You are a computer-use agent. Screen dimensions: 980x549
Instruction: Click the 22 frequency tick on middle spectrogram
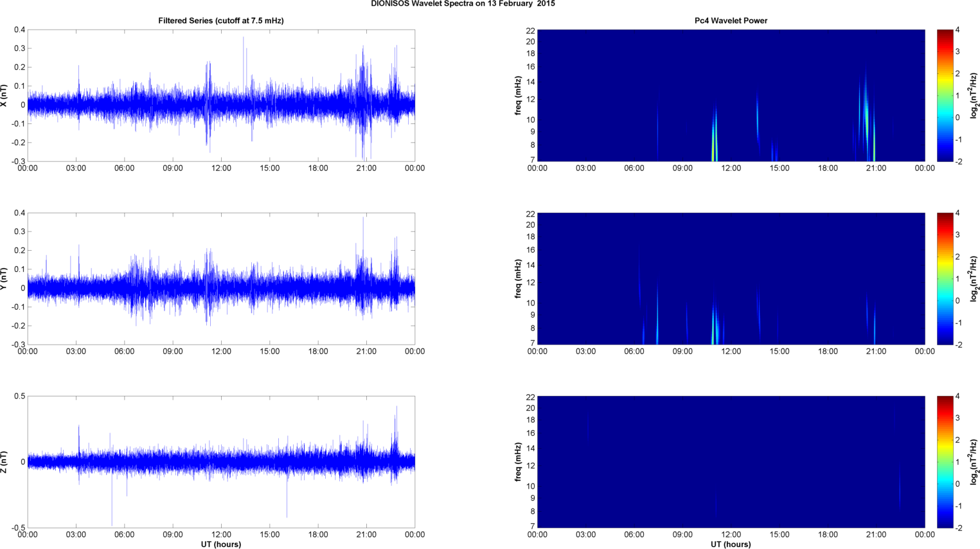[531, 214]
